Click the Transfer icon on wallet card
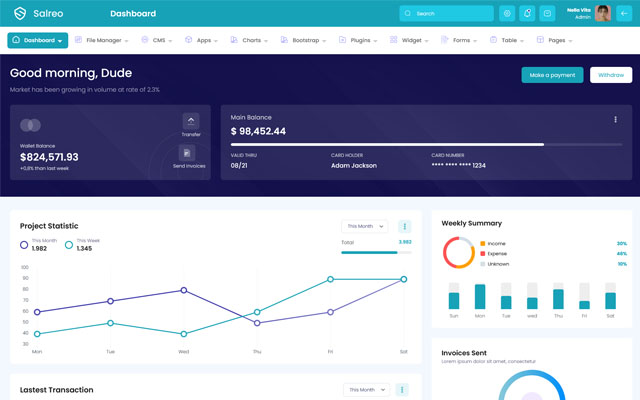The width and height of the screenshot is (640, 400). (191, 121)
